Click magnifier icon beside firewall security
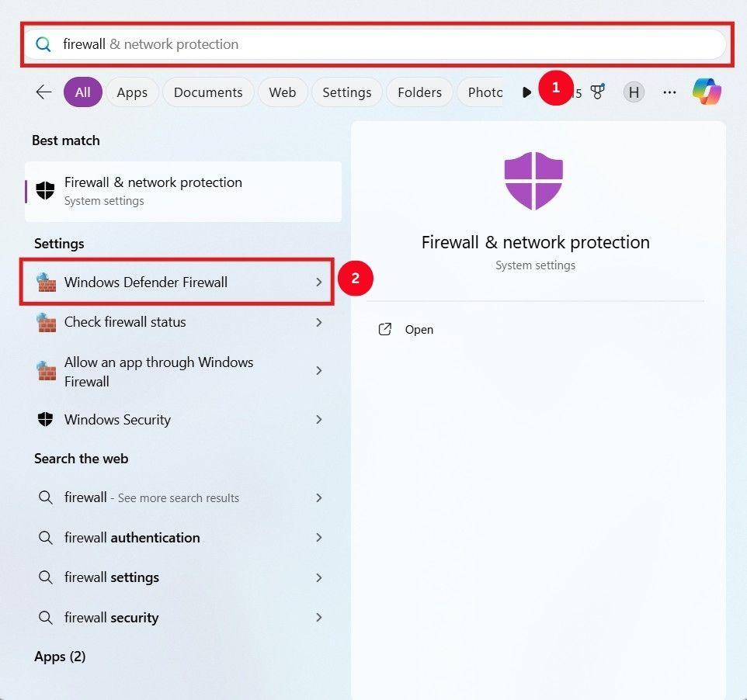The height and width of the screenshot is (700, 747). coord(45,618)
